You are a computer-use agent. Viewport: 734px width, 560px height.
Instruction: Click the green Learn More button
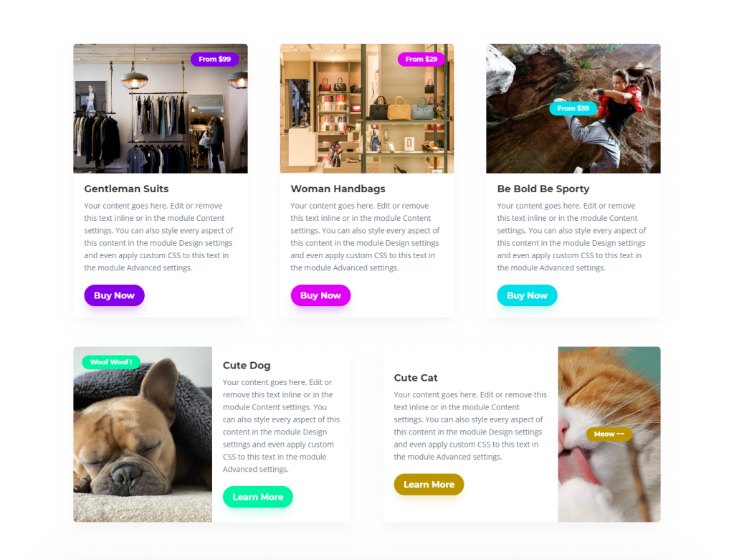click(x=258, y=497)
